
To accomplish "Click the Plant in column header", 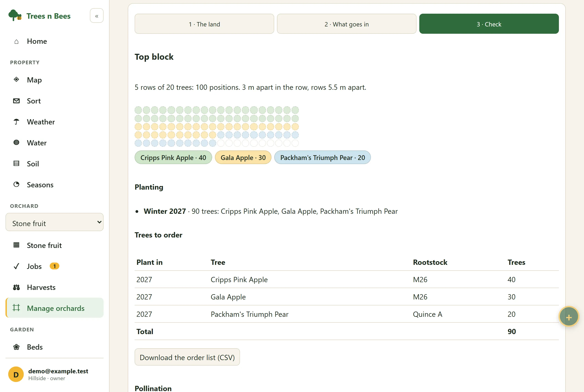I will click(x=149, y=262).
